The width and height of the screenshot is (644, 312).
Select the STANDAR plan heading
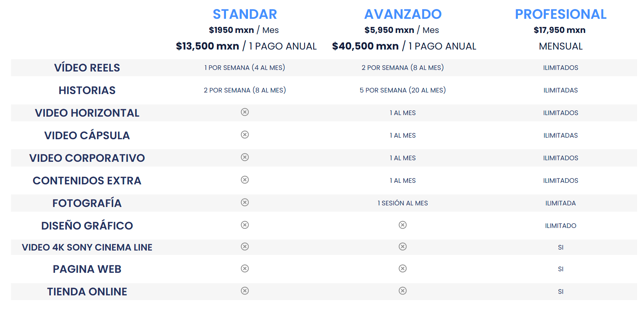(x=245, y=14)
